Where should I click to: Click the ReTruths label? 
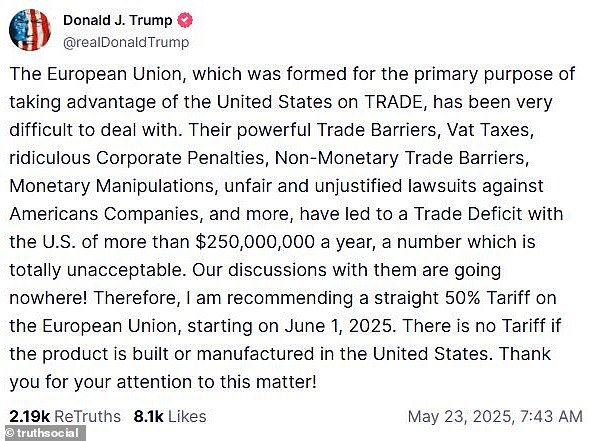87,417
